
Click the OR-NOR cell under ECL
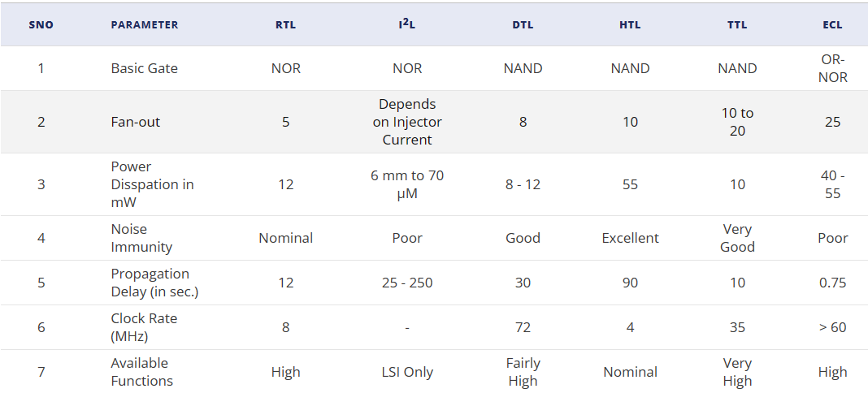point(832,68)
